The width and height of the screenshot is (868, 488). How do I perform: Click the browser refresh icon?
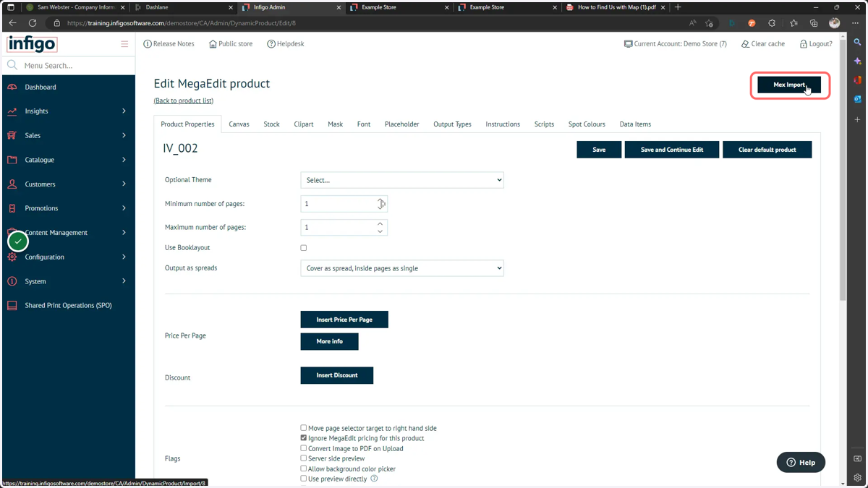pyautogui.click(x=33, y=23)
